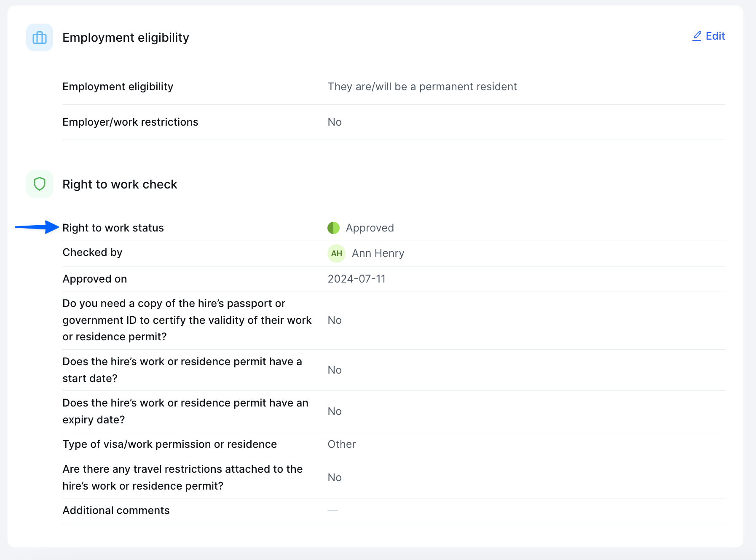The height and width of the screenshot is (560, 756).
Task: Click No for the permit expiry date question
Action: (334, 411)
